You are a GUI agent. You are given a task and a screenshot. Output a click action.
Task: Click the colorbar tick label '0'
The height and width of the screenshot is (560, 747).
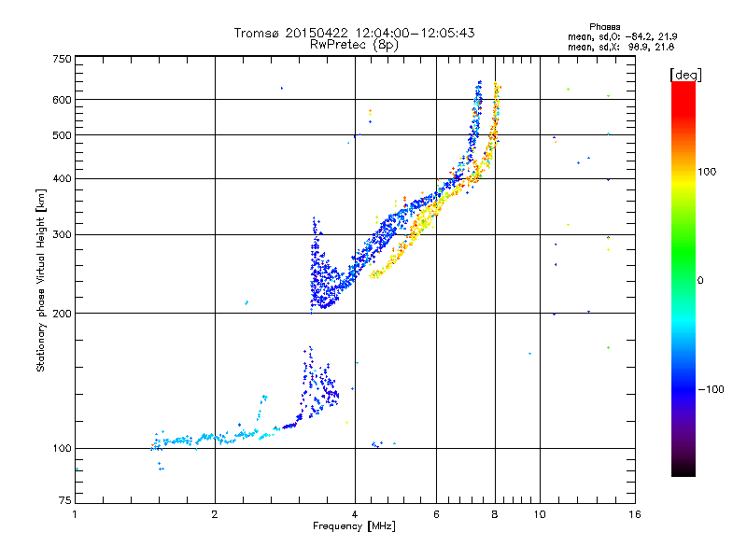(x=700, y=281)
